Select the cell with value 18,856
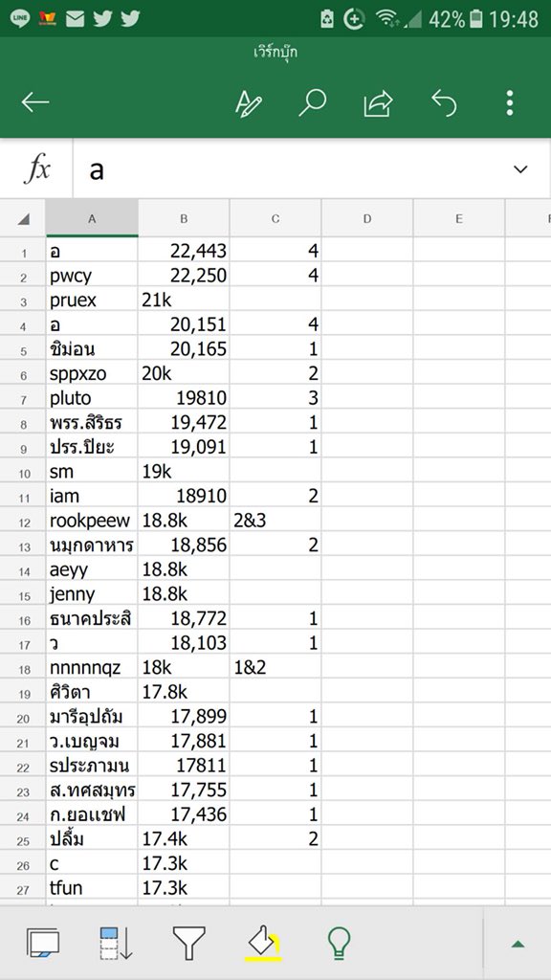This screenshot has width=551, height=980. pos(184,546)
